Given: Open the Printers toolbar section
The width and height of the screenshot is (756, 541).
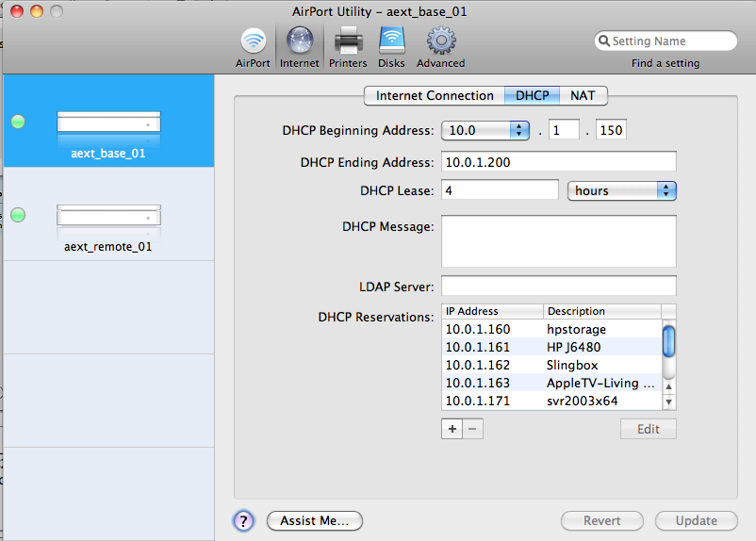Looking at the screenshot, I should tap(348, 48).
